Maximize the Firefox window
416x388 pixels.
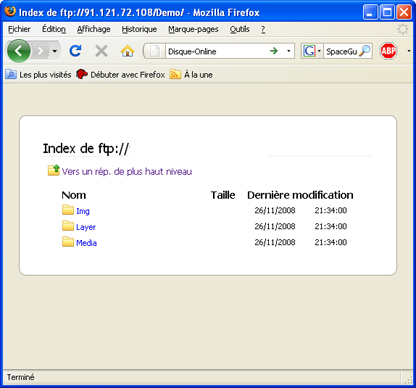coord(387,12)
